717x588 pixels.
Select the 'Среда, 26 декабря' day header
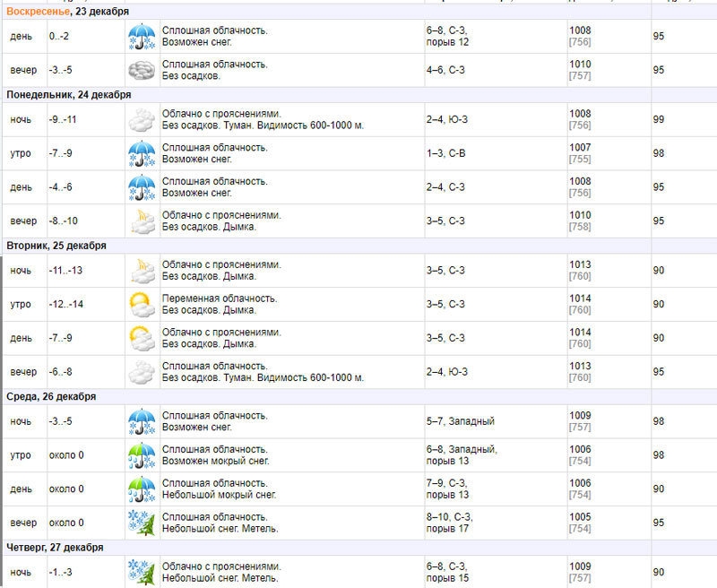pyautogui.click(x=51, y=396)
